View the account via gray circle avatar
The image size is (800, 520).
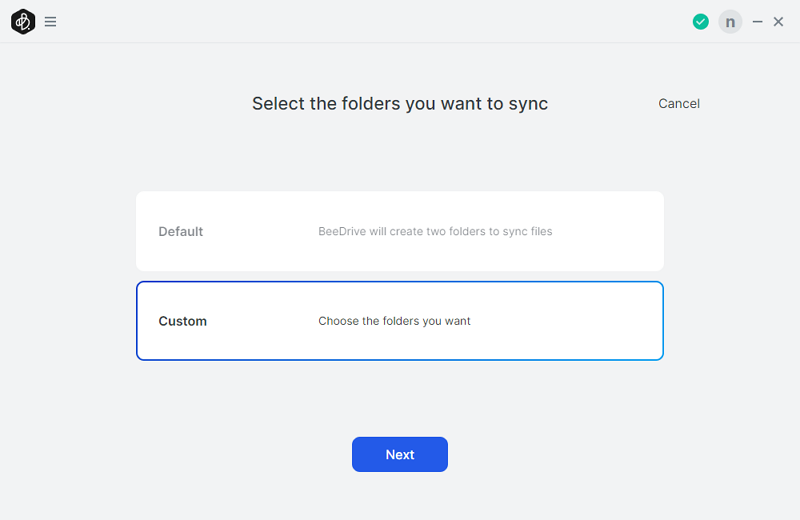pyautogui.click(x=730, y=21)
